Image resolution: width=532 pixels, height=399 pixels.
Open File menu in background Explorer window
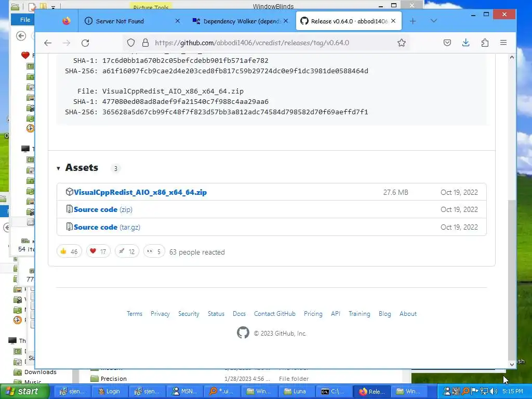(25, 20)
